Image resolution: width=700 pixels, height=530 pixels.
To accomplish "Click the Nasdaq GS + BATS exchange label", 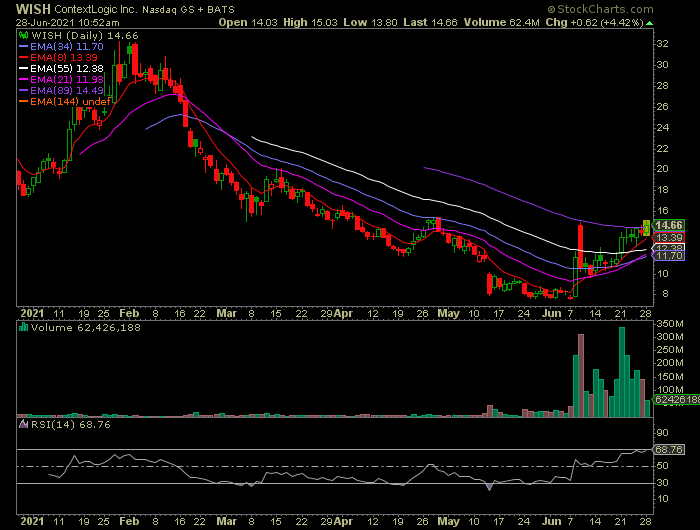I will 188,10.
